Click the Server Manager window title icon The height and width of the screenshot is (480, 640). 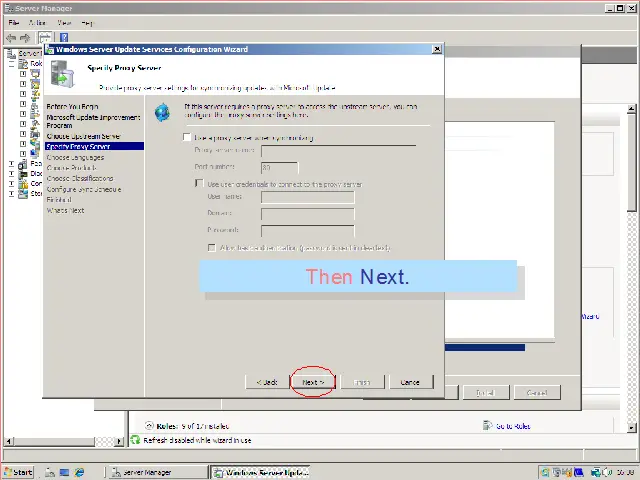(9, 8)
